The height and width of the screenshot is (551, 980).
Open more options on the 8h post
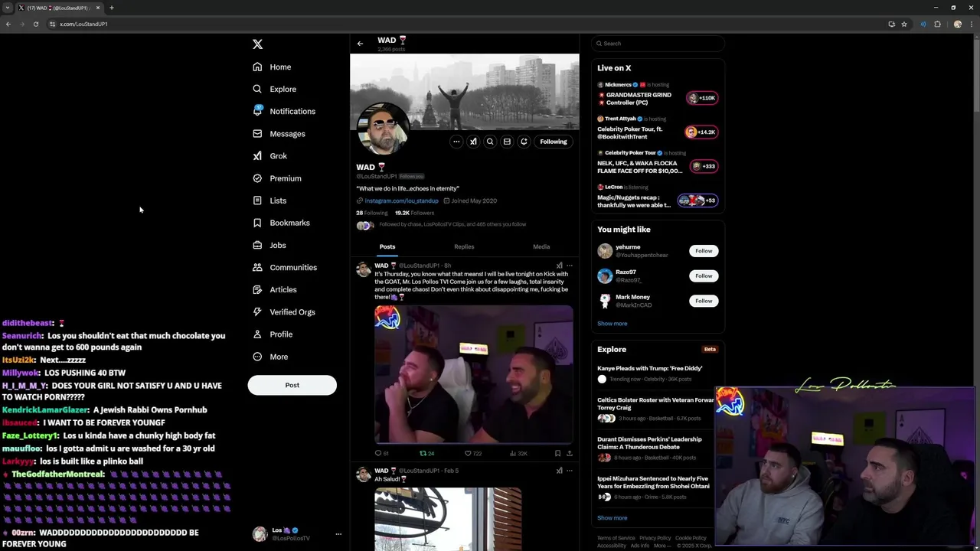(569, 266)
